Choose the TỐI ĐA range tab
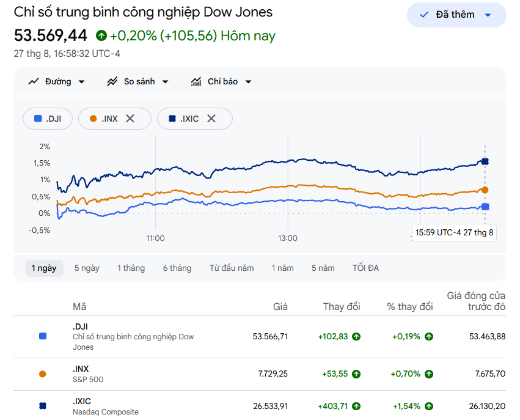Image resolution: width=520 pixels, height=420 pixels. [x=365, y=268]
